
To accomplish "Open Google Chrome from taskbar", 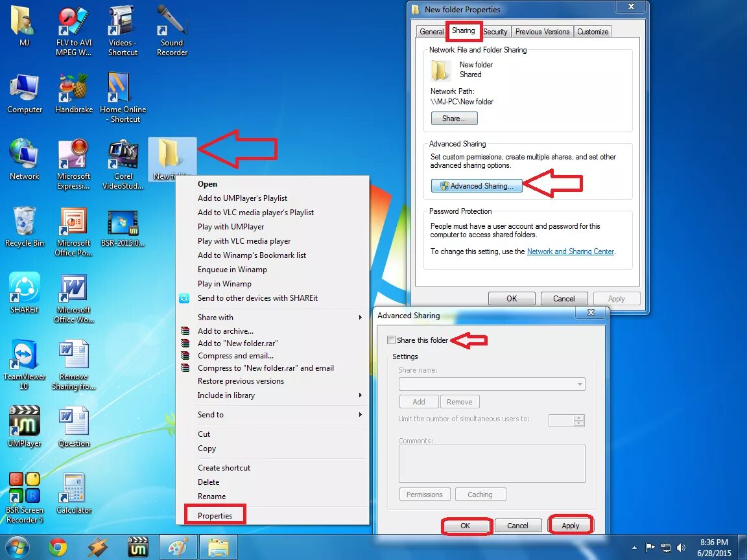I will [x=58, y=548].
